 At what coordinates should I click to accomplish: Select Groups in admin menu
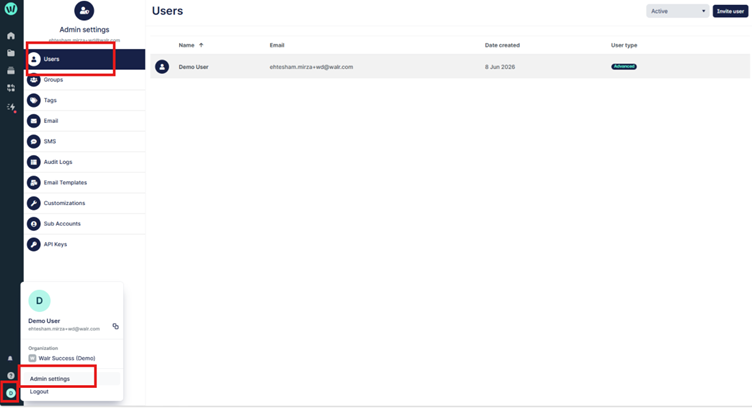tap(85, 80)
